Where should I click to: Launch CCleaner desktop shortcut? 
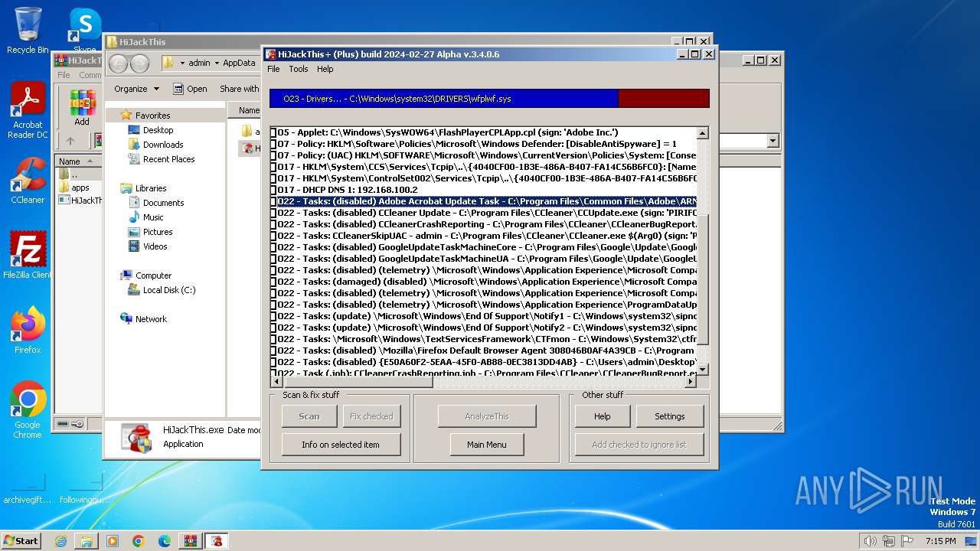coord(28,181)
